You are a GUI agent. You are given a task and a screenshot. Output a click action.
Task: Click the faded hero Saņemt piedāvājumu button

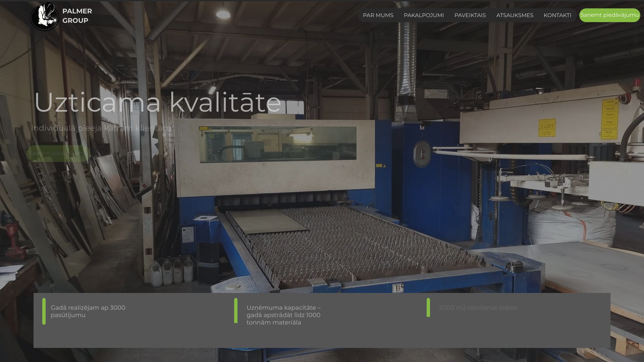58,154
